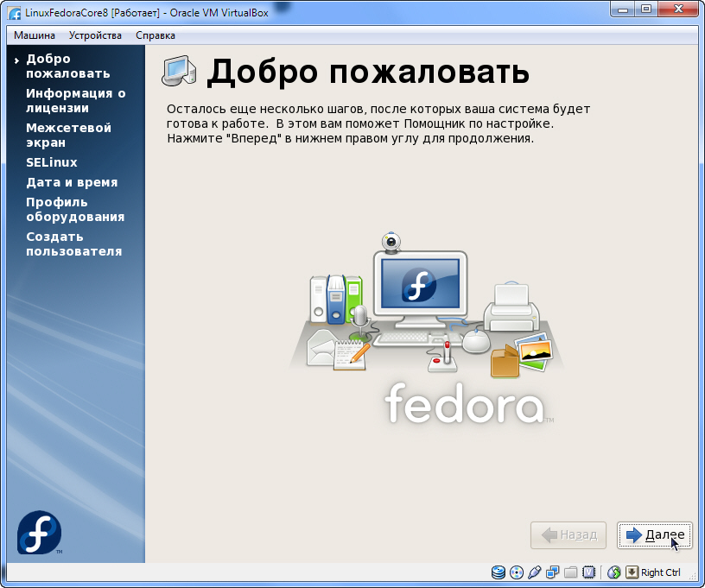
Task: Click the shared folders status icon
Action: tap(570, 572)
